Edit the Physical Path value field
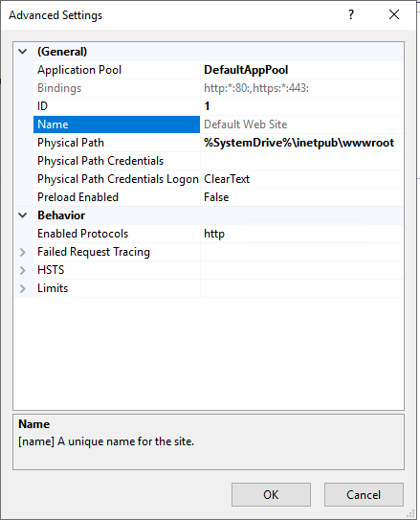The width and height of the screenshot is (420, 520). point(301,143)
